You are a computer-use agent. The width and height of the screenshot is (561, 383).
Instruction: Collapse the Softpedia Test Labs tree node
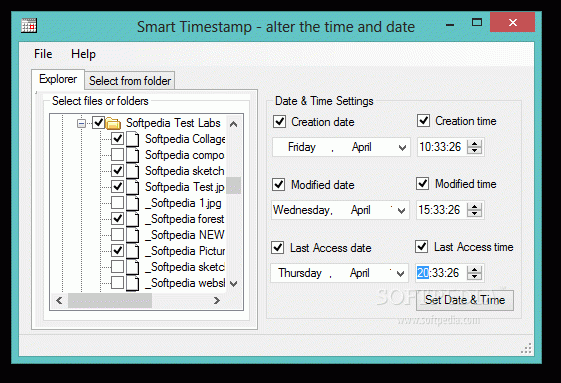81,123
